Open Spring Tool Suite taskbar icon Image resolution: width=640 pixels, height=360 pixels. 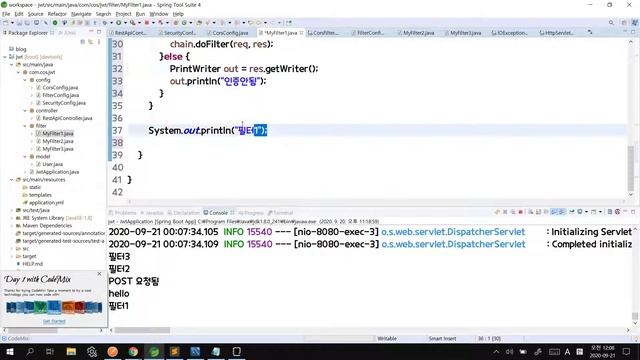(154, 351)
